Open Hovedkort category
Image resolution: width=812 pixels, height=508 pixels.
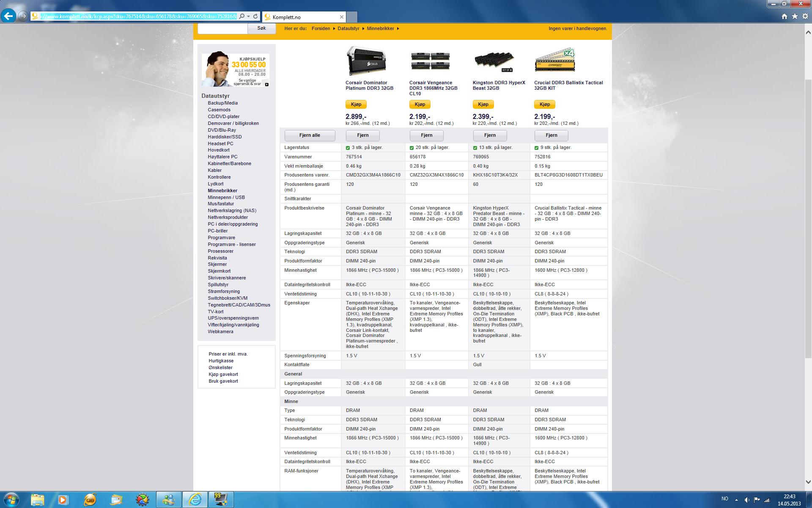coord(219,150)
